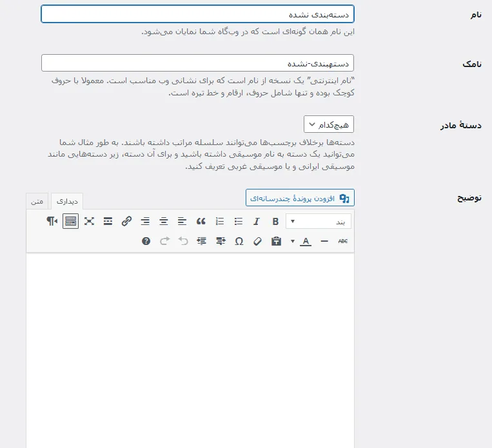
Task: Insert a special character using the Omega icon
Action: [239, 241]
